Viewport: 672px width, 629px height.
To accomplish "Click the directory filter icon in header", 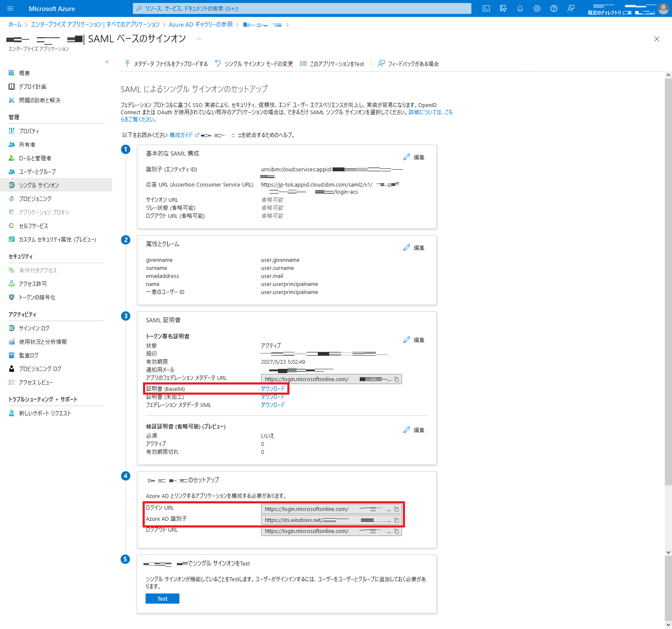I will 503,8.
